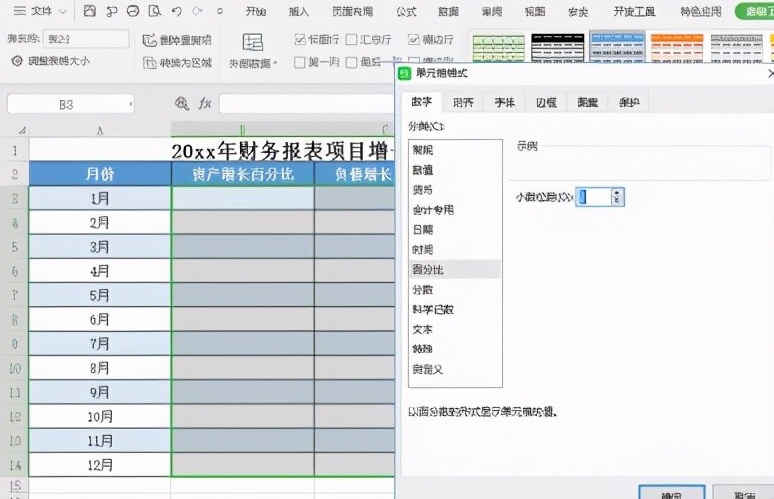Switch to the 字体 font tab in dialog
Screen dimensions: 774x499
click(505, 102)
